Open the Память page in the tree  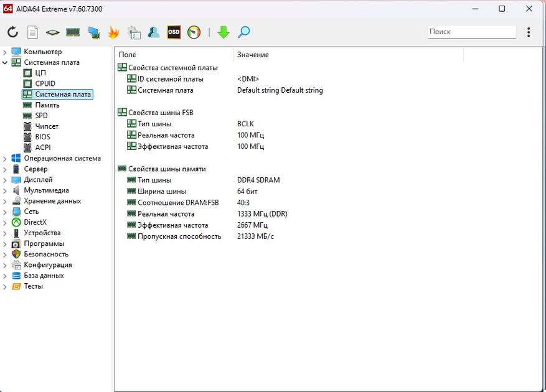[x=47, y=105]
